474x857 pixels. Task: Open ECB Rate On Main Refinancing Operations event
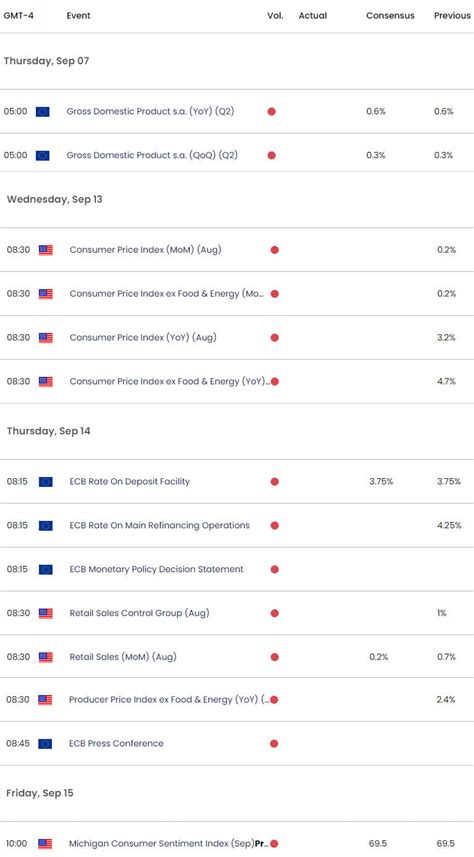coord(160,525)
